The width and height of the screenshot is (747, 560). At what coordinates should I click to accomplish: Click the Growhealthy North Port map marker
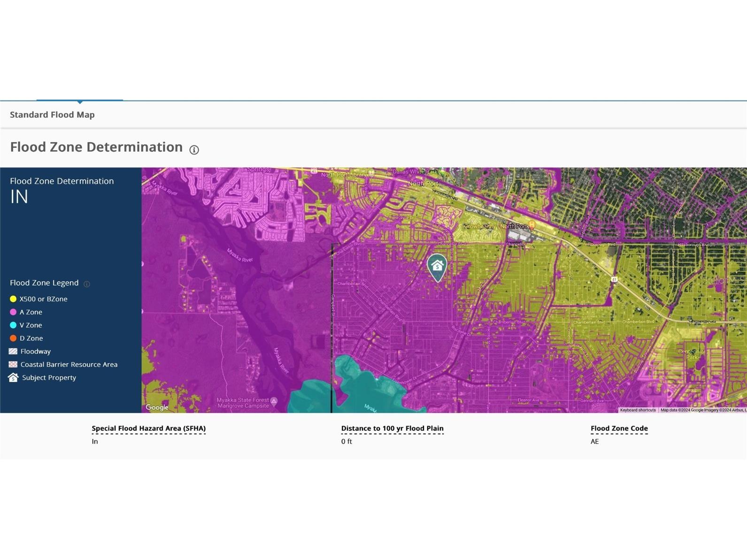[x=531, y=225]
